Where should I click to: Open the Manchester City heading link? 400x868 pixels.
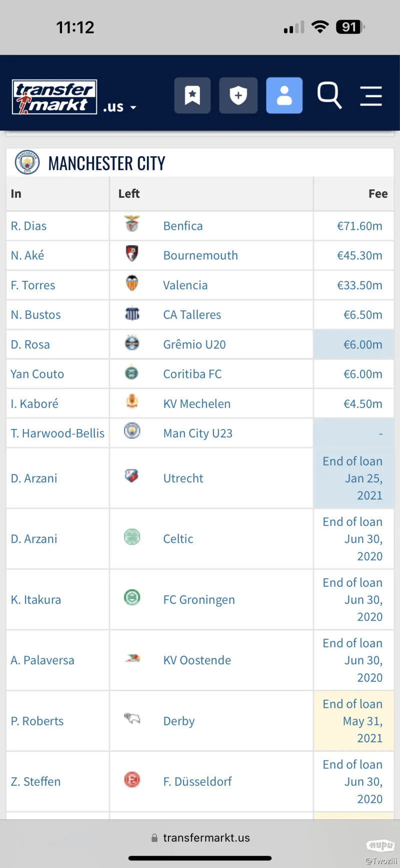click(106, 163)
